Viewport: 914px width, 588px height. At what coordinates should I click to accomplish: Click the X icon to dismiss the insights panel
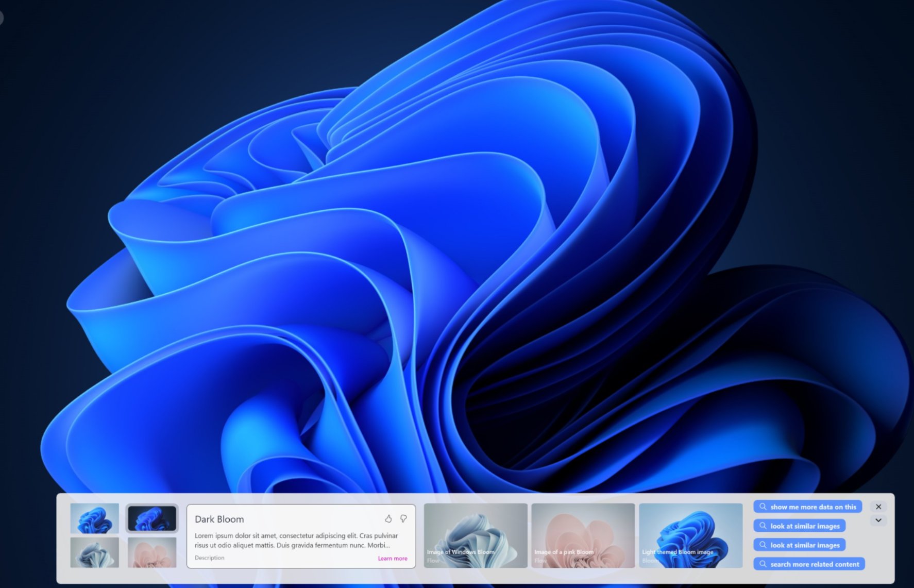[879, 507]
